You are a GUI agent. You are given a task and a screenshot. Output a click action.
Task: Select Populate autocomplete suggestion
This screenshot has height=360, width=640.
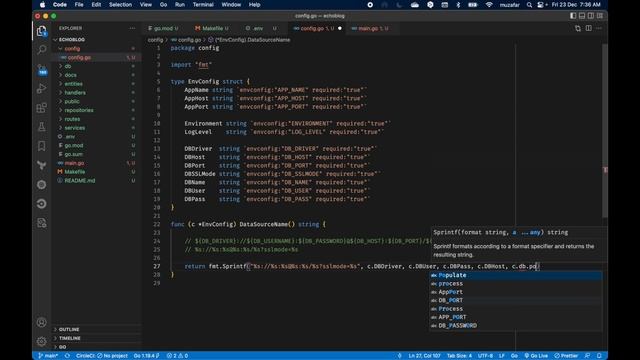coord(516,276)
